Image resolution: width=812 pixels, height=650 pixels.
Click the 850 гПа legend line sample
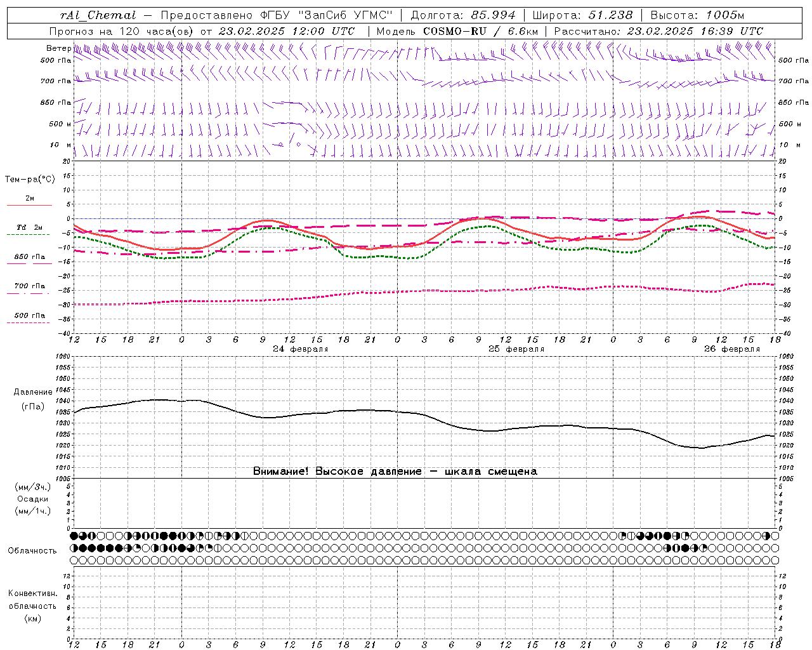29,263
